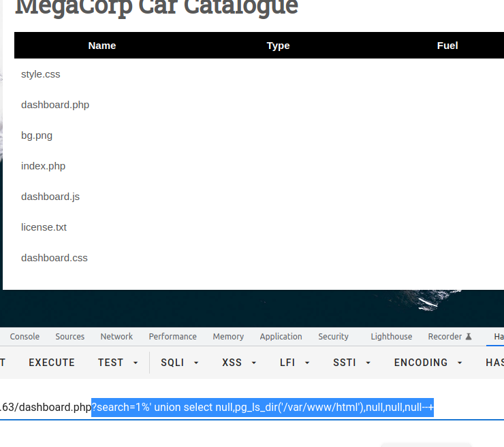This screenshot has width=504, height=447.
Task: Open the Application tab
Action: click(x=281, y=337)
